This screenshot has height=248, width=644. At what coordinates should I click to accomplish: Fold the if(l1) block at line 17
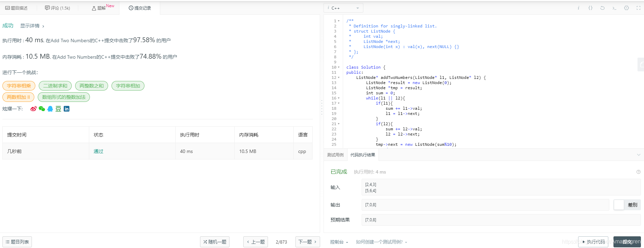pyautogui.click(x=339, y=103)
